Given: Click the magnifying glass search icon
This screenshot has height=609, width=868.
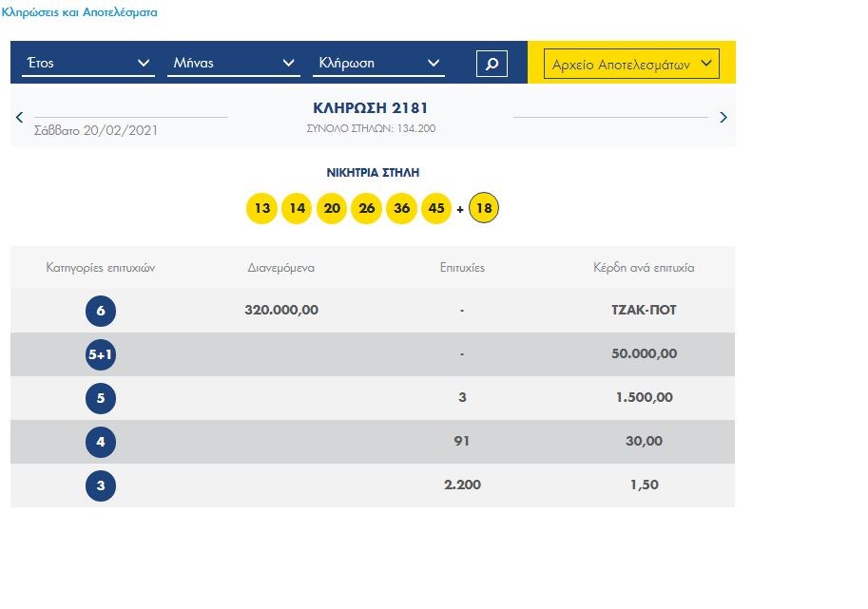Looking at the screenshot, I should click(492, 64).
